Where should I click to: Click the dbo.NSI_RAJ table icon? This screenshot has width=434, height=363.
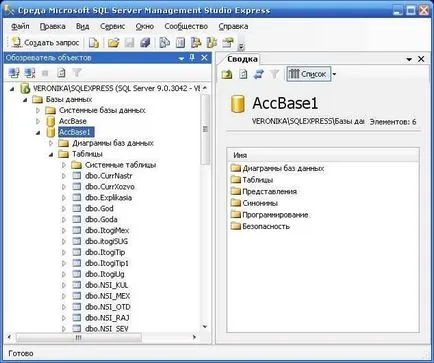77,318
